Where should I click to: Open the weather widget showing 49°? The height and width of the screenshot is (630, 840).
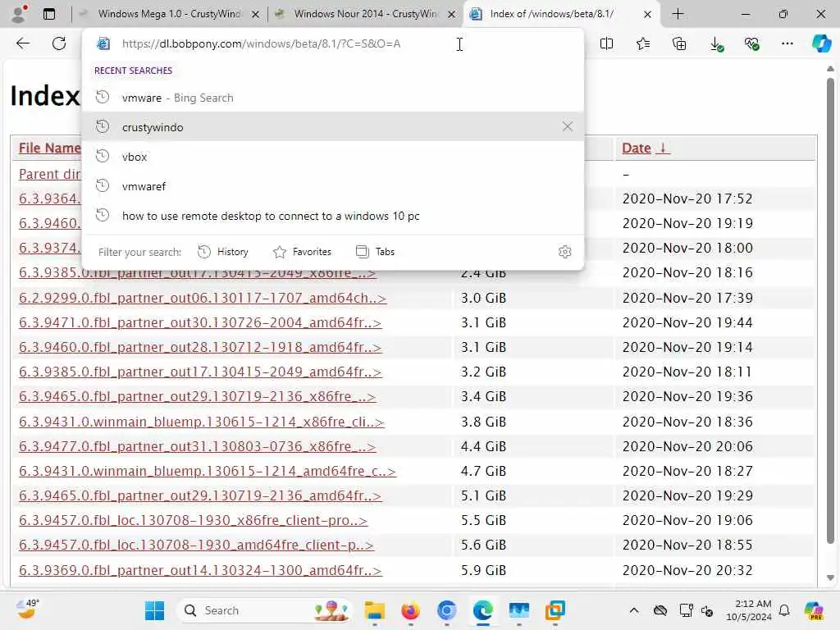[27, 609]
